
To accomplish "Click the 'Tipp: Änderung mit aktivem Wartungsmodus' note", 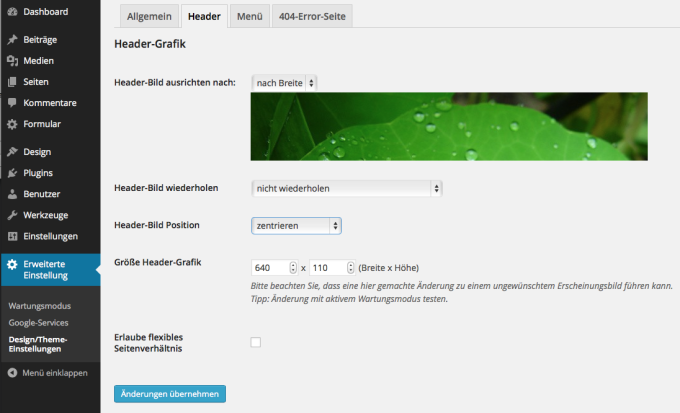I will pyautogui.click(x=349, y=299).
